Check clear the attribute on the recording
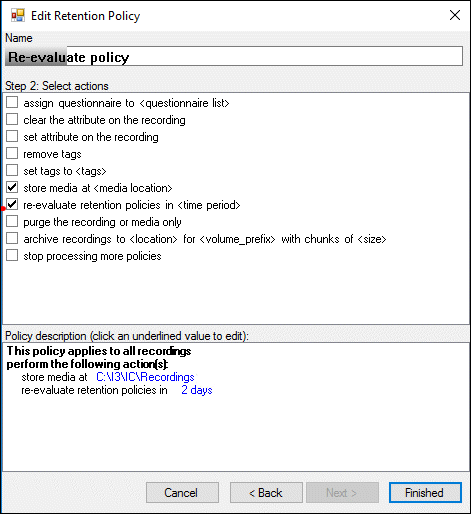This screenshot has height=514, width=471. coord(12,120)
